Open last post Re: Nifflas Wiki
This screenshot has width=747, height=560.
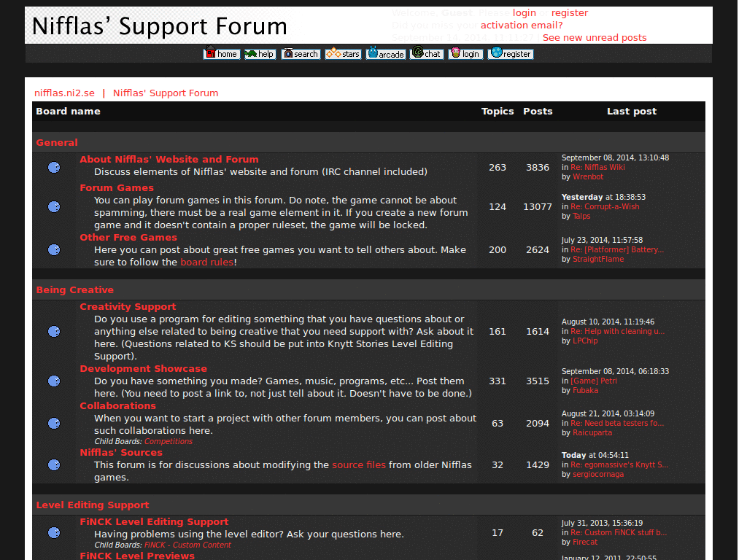pos(598,167)
